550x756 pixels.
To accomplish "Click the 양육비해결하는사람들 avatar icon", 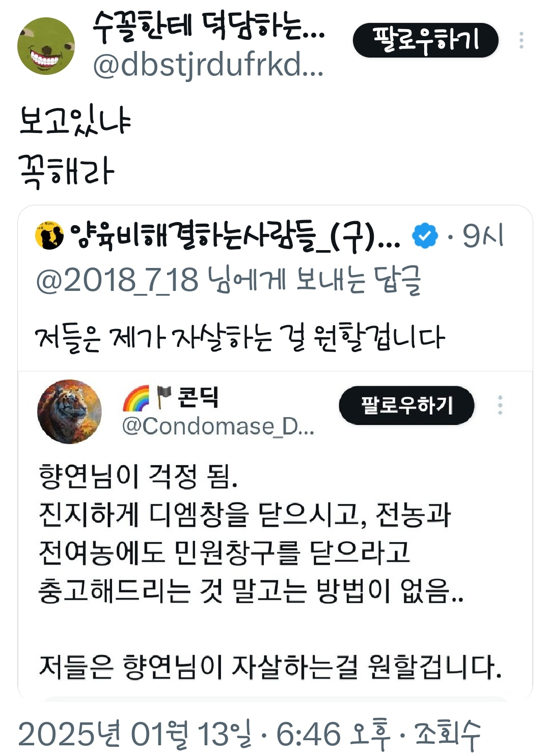I will tap(49, 236).
